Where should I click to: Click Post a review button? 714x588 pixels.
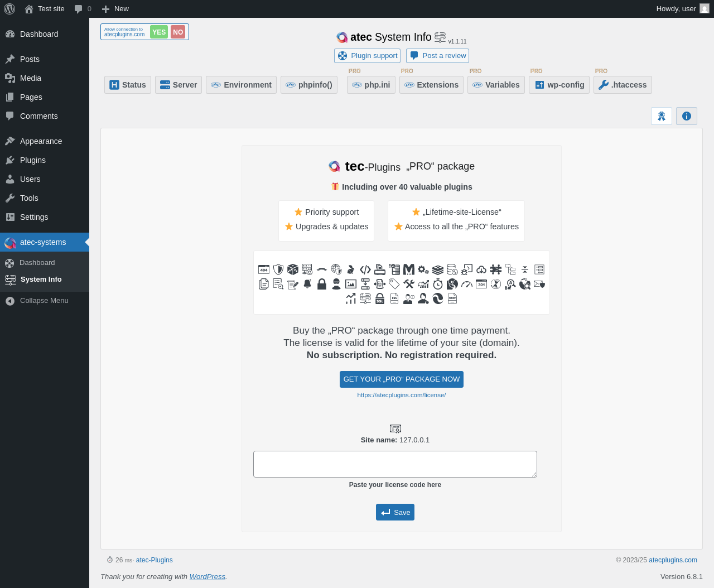[x=437, y=56]
